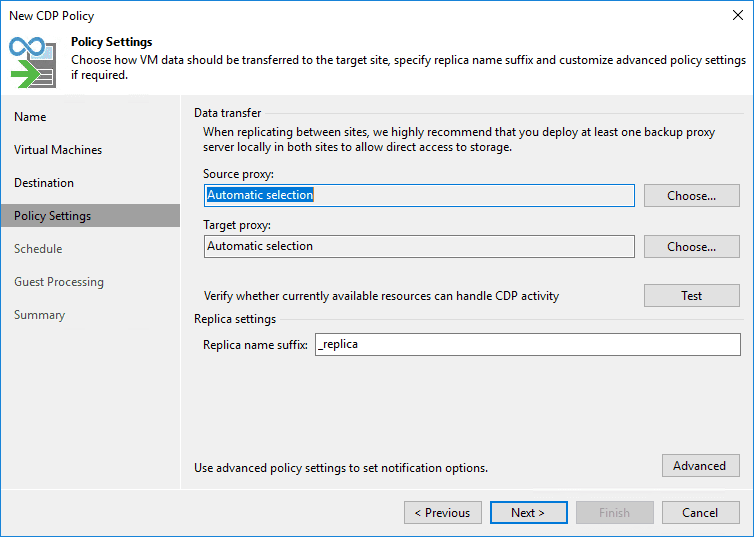Screen dimensions: 754x537
Task: Click the Finish button
Action: [x=614, y=513]
